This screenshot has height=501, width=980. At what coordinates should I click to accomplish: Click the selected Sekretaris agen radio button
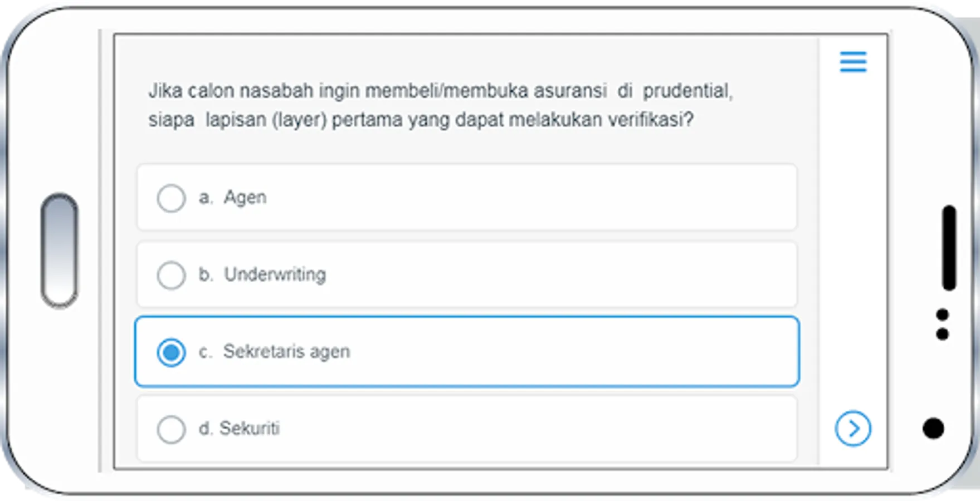pyautogui.click(x=171, y=352)
